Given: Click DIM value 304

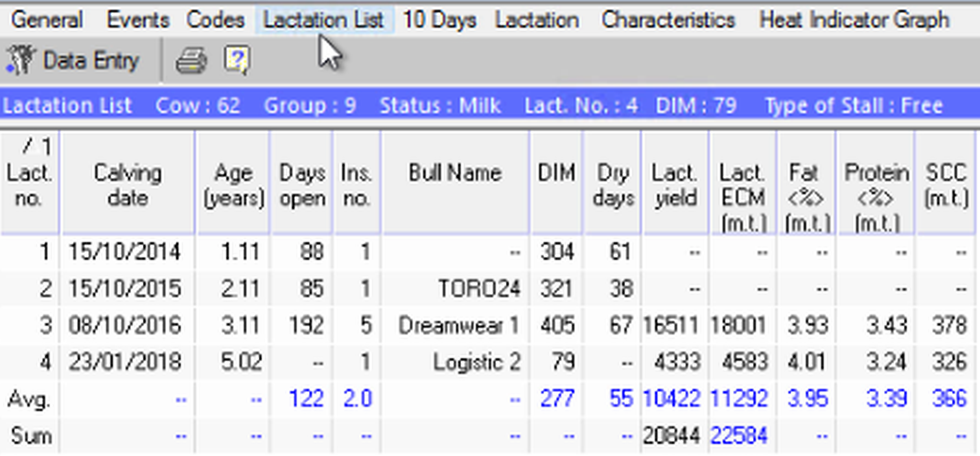Looking at the screenshot, I should tap(557, 252).
